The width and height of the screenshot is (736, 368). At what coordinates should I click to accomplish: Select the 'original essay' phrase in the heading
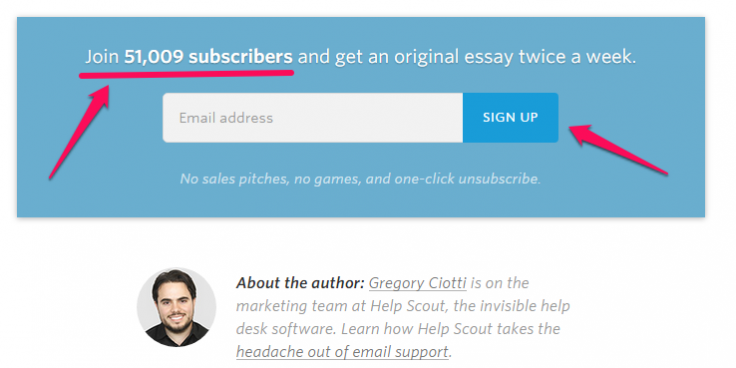pos(426,57)
